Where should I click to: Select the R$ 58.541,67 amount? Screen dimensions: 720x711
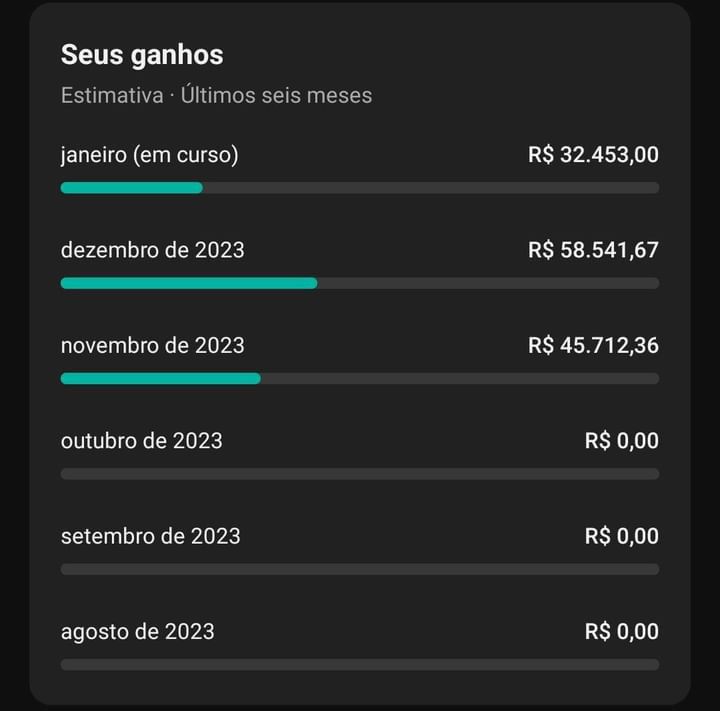[x=593, y=250]
